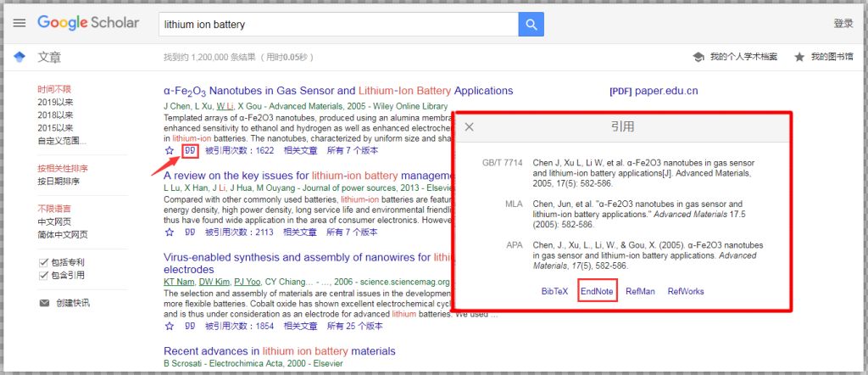Click the search field containing lithium ion battery
The image size is (868, 375).
click(x=338, y=25)
